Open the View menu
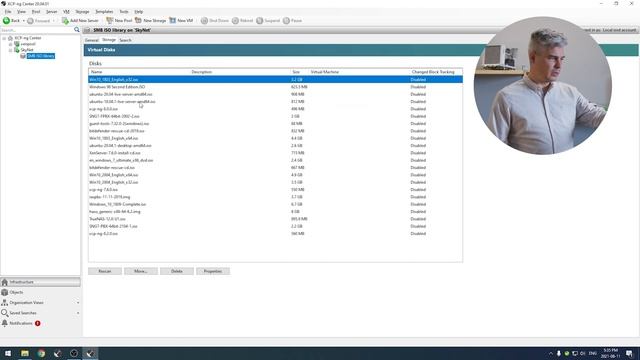 (21, 11)
